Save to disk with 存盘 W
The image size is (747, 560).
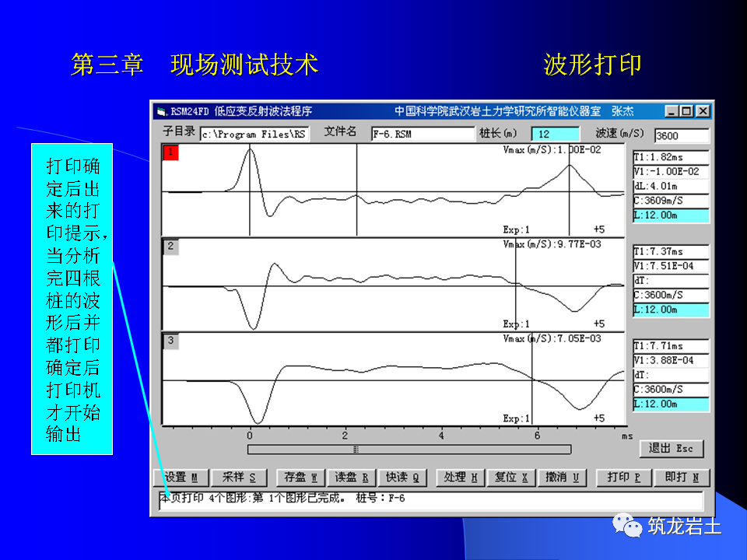click(x=300, y=477)
